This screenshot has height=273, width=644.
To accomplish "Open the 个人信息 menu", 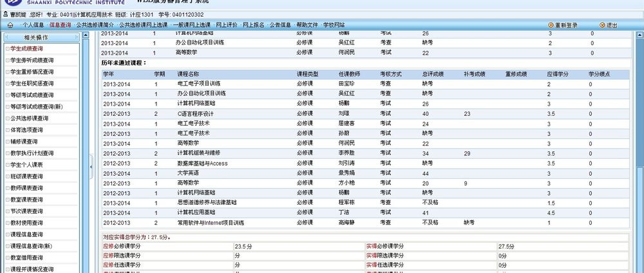I will pos(33,25).
